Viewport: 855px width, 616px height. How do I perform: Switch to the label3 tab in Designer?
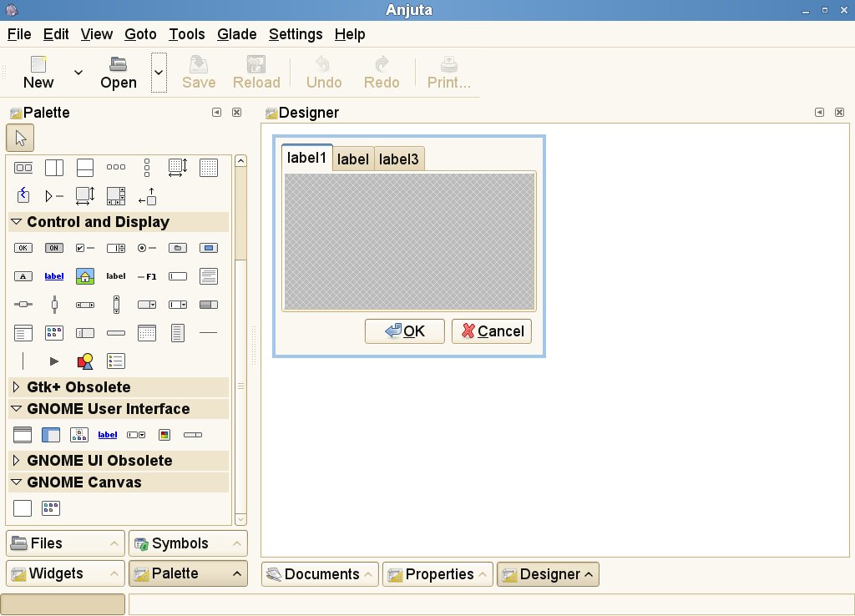[x=399, y=159]
